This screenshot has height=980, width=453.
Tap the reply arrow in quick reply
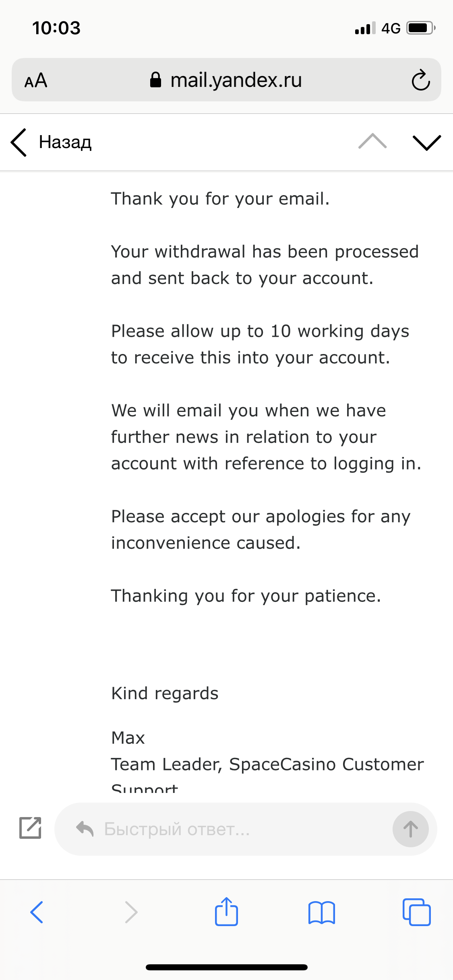coord(85,829)
